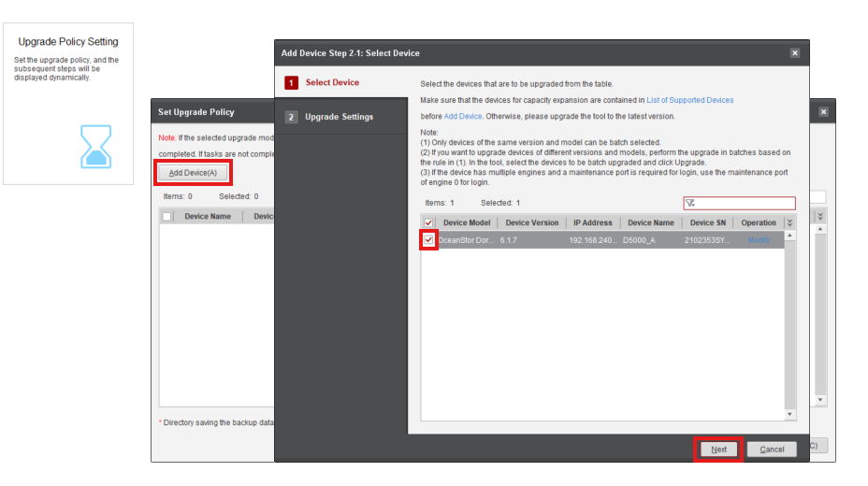Click the Add Device(A) button
Viewport: 868px width, 486px height.
point(193,173)
